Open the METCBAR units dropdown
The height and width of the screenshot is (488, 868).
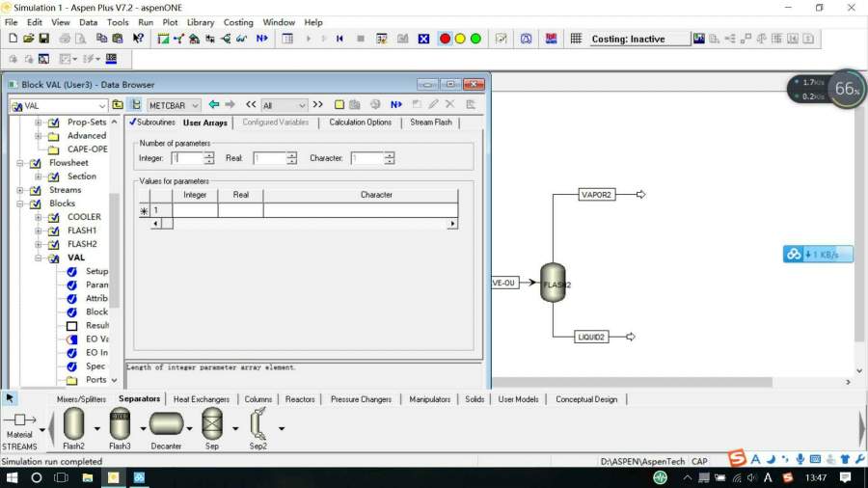194,105
